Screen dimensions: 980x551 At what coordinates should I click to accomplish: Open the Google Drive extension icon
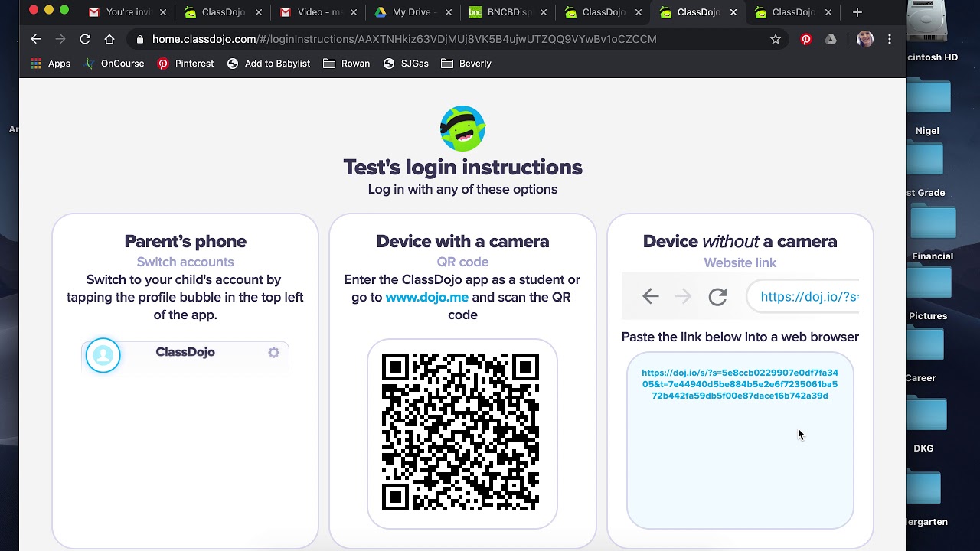(x=831, y=39)
